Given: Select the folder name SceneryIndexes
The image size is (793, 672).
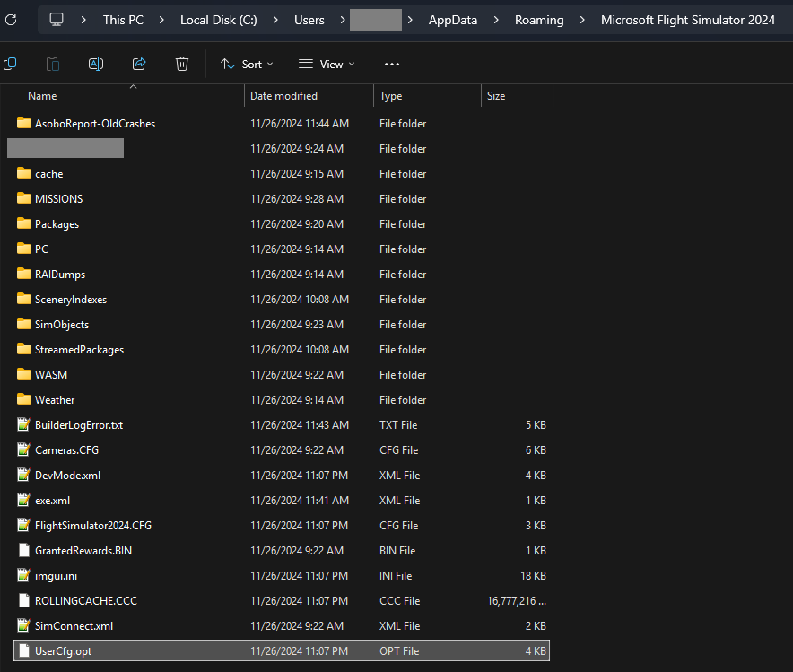Looking at the screenshot, I should [71, 300].
